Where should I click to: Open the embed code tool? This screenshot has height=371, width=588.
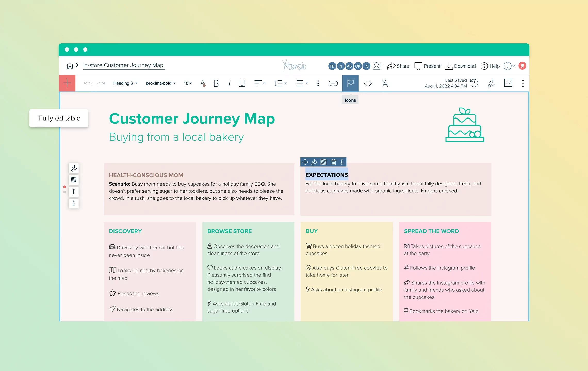(368, 83)
